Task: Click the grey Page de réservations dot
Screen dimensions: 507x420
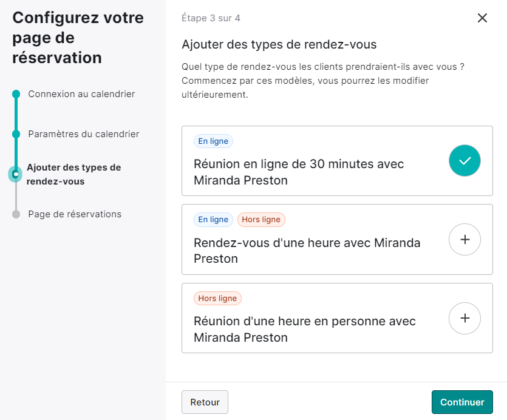Action: 16,214
